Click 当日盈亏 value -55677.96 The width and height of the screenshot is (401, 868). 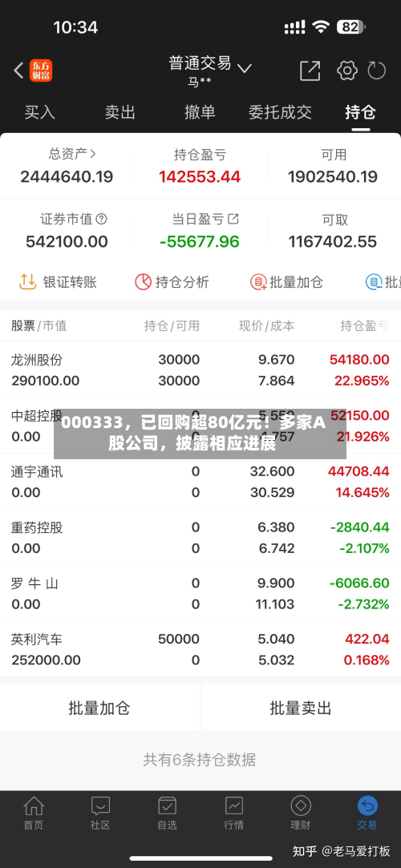coord(200,242)
